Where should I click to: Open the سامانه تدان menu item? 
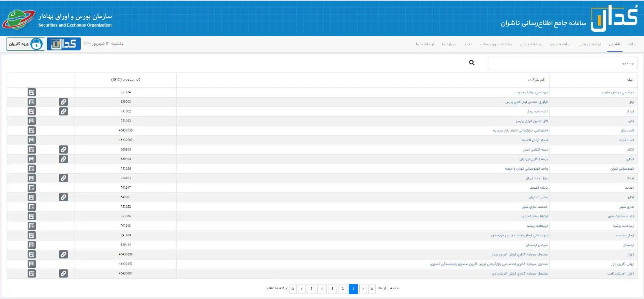pos(531,44)
